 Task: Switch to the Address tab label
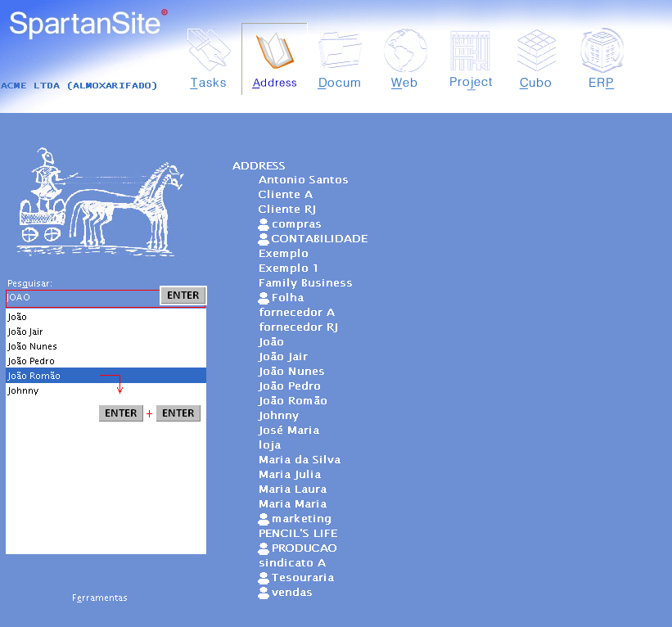(274, 83)
